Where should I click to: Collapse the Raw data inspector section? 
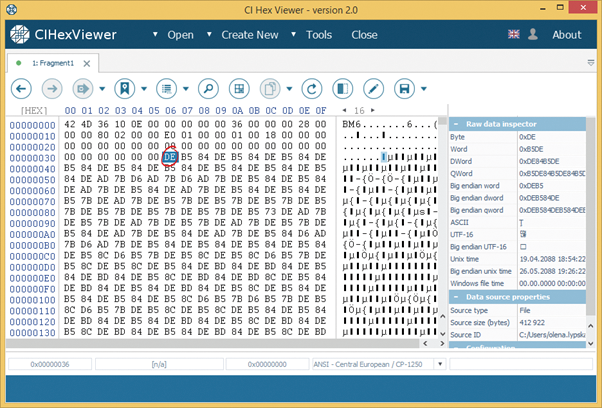456,124
